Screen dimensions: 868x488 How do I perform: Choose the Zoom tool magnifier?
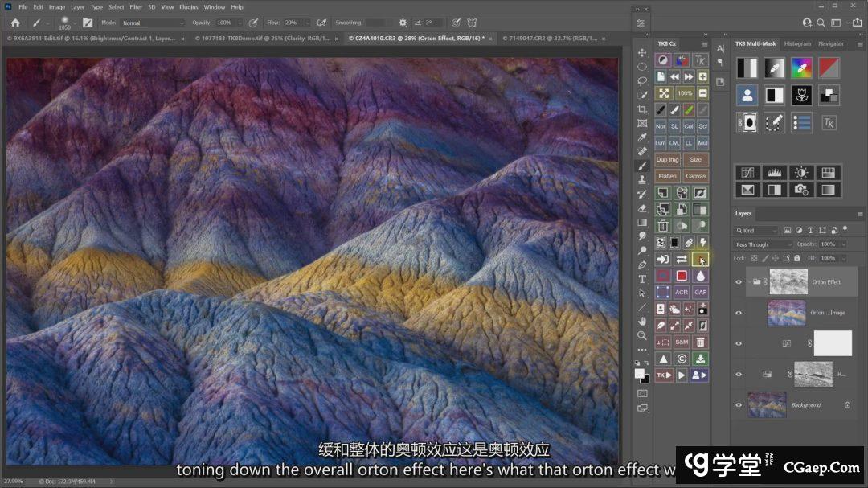click(x=642, y=335)
